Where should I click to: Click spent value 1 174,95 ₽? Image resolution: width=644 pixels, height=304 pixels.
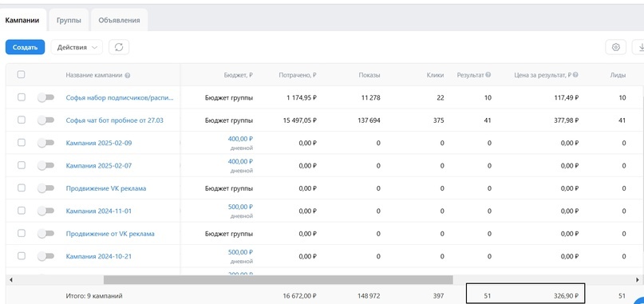(302, 98)
